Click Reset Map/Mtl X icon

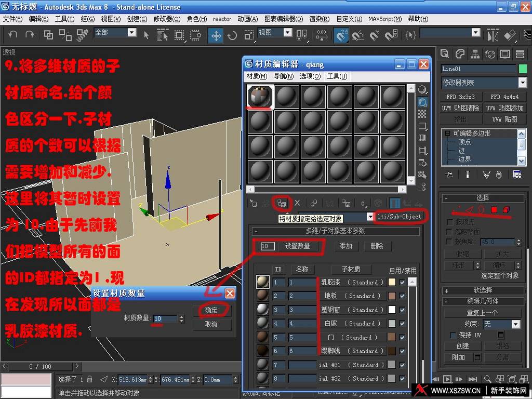point(297,203)
